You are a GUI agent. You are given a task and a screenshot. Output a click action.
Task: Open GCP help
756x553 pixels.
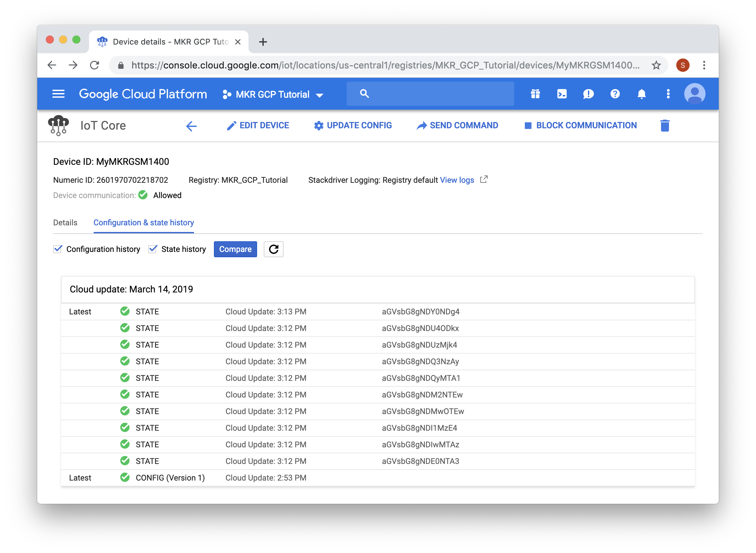tap(615, 94)
